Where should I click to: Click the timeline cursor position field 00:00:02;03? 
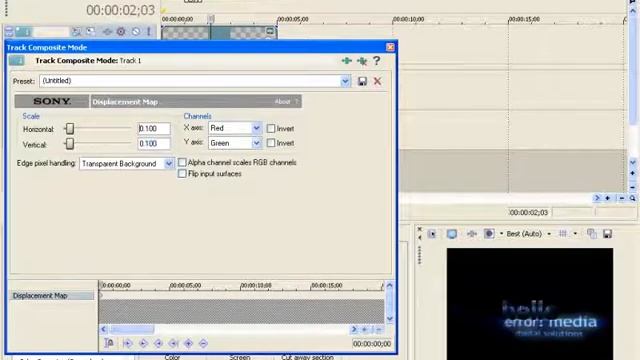[x=529, y=212]
